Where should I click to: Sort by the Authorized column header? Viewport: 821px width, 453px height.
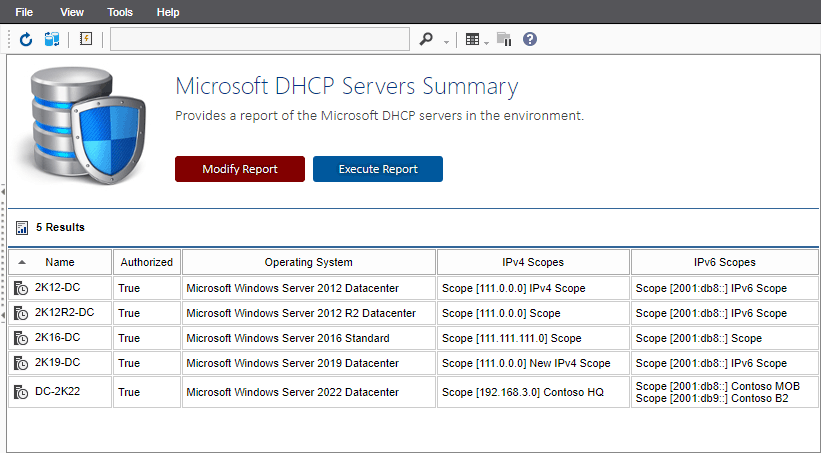tap(147, 262)
